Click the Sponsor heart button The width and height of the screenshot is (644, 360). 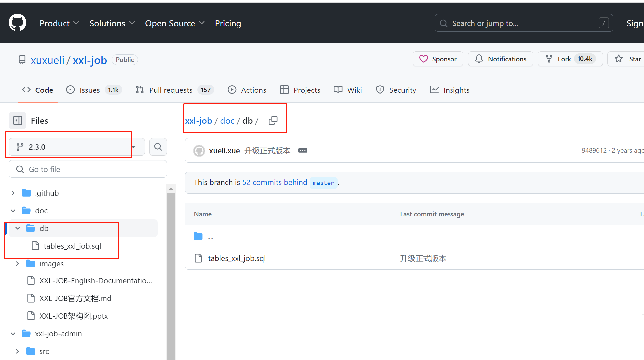pos(438,59)
